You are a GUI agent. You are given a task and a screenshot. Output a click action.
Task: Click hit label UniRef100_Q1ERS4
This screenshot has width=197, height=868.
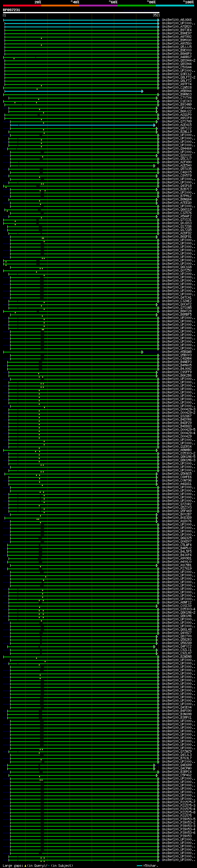(177, 446)
